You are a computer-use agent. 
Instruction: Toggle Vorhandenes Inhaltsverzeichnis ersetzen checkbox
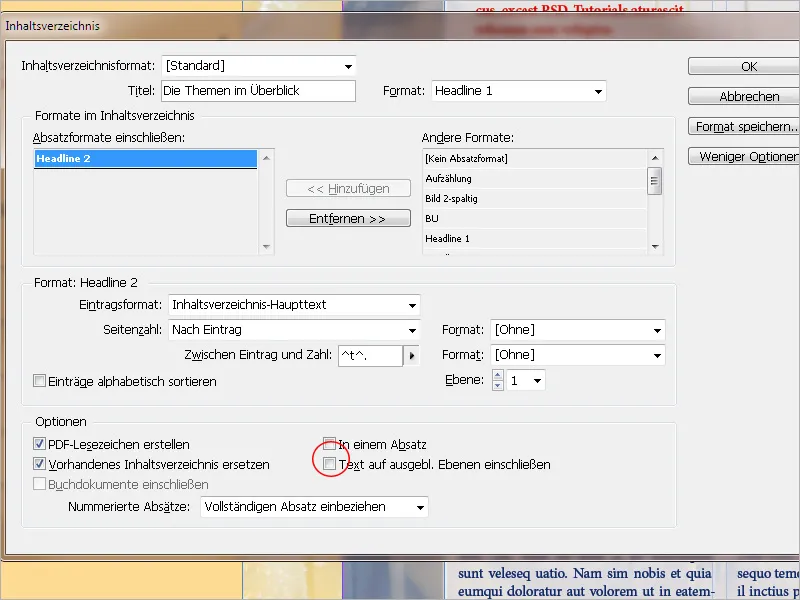point(39,464)
